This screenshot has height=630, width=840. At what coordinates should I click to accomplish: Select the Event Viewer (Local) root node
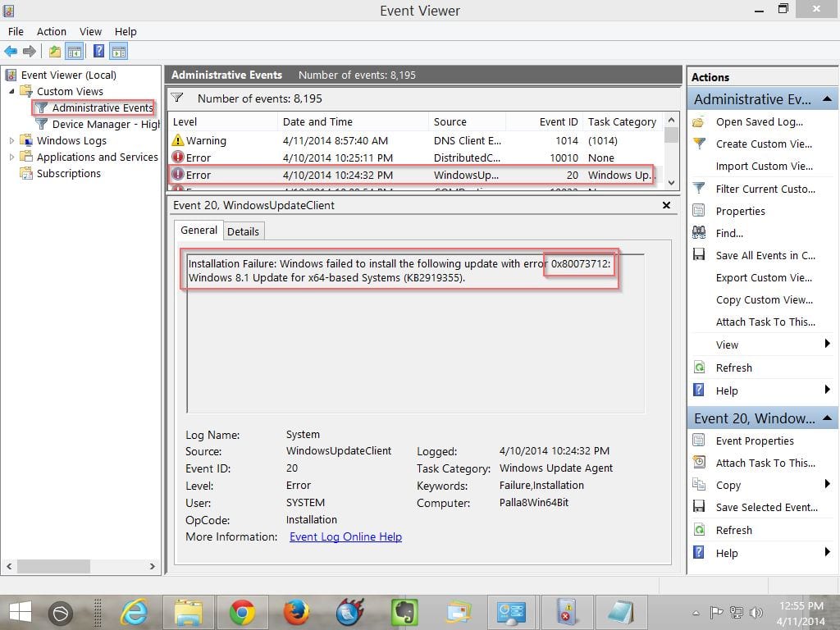point(69,75)
